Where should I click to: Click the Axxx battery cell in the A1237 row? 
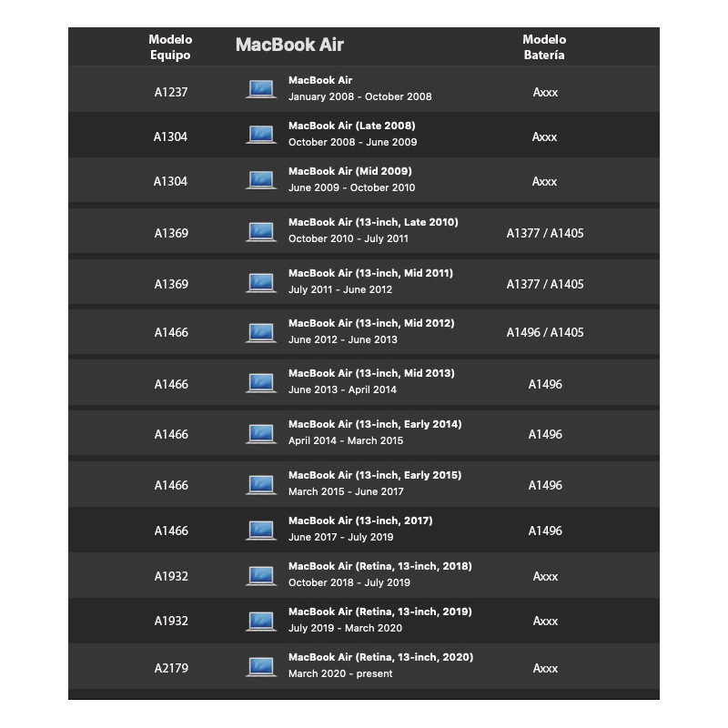click(545, 93)
